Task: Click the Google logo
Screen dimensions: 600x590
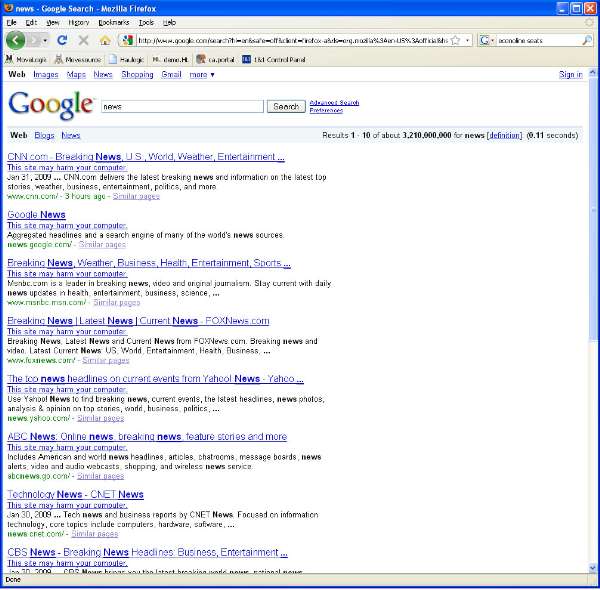Action: coord(51,104)
